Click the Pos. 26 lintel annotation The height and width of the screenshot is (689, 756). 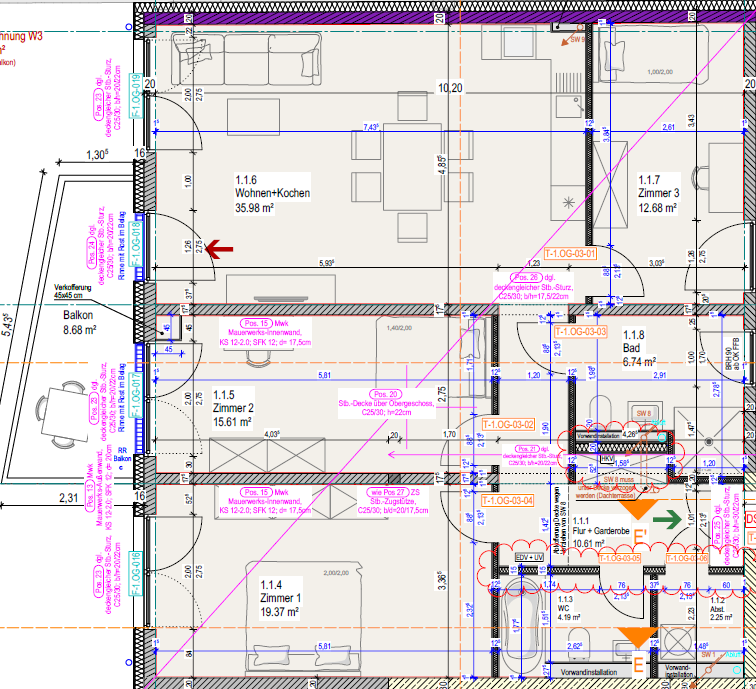[x=532, y=287]
